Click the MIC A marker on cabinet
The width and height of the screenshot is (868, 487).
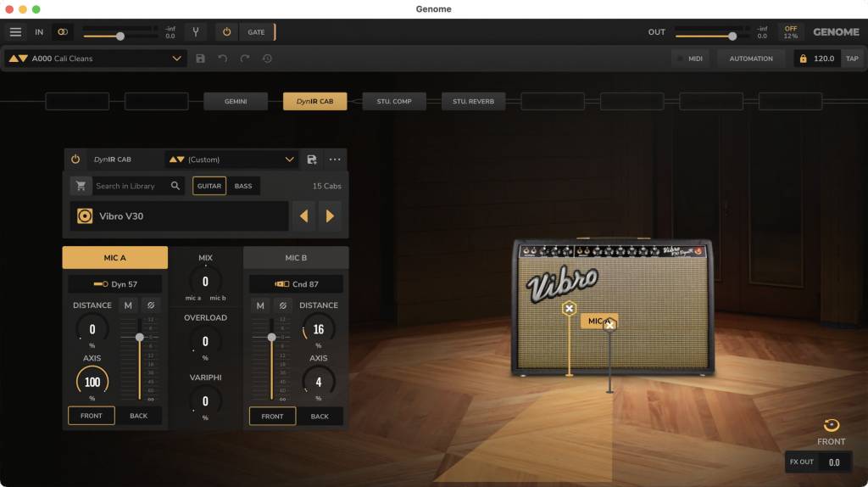pyautogui.click(x=599, y=321)
